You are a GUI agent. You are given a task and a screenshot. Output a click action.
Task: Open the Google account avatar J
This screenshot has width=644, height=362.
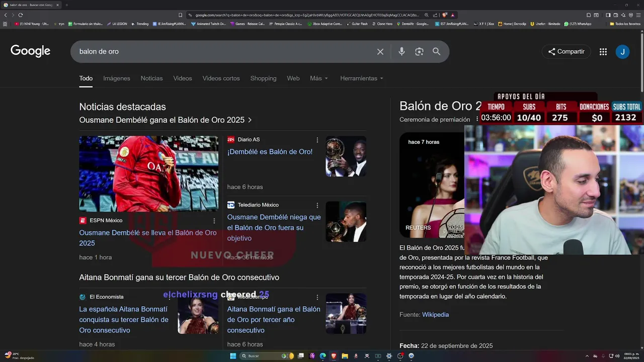(x=622, y=52)
